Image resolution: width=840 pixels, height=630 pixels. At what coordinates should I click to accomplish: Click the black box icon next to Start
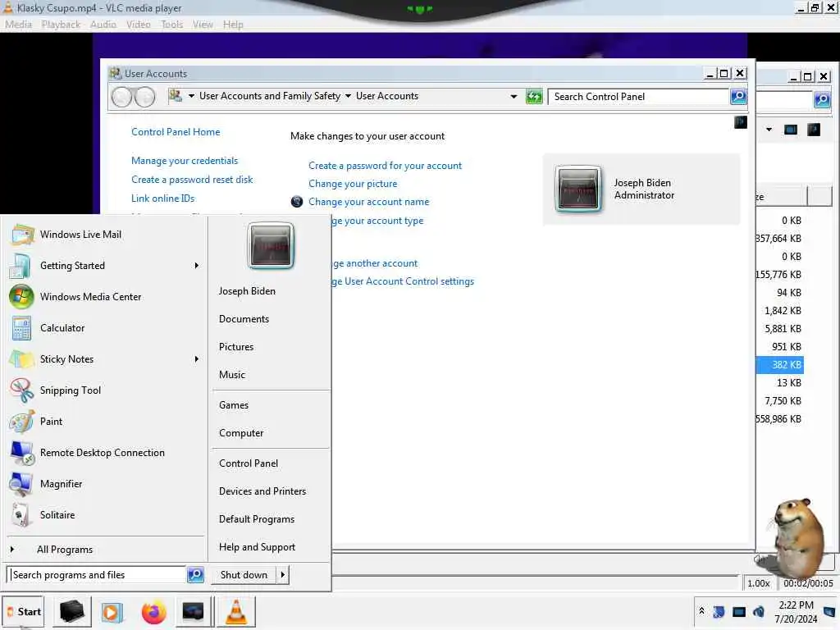click(72, 612)
